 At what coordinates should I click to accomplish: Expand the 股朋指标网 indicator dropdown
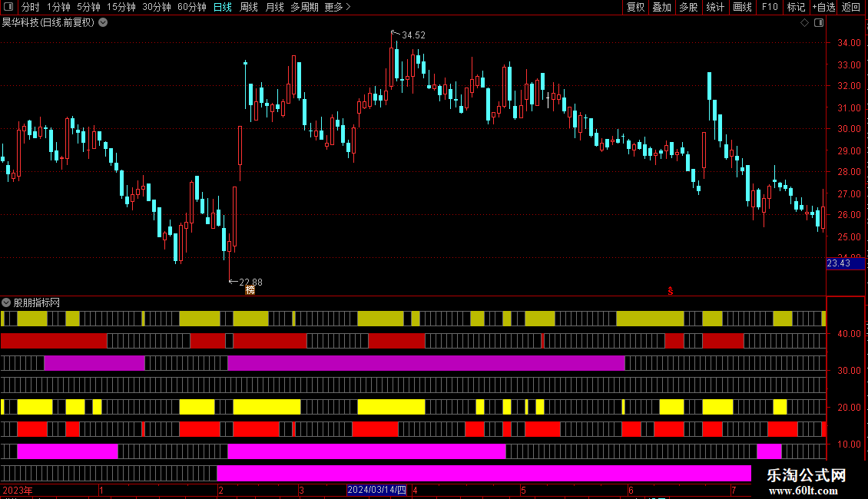[x=6, y=302]
